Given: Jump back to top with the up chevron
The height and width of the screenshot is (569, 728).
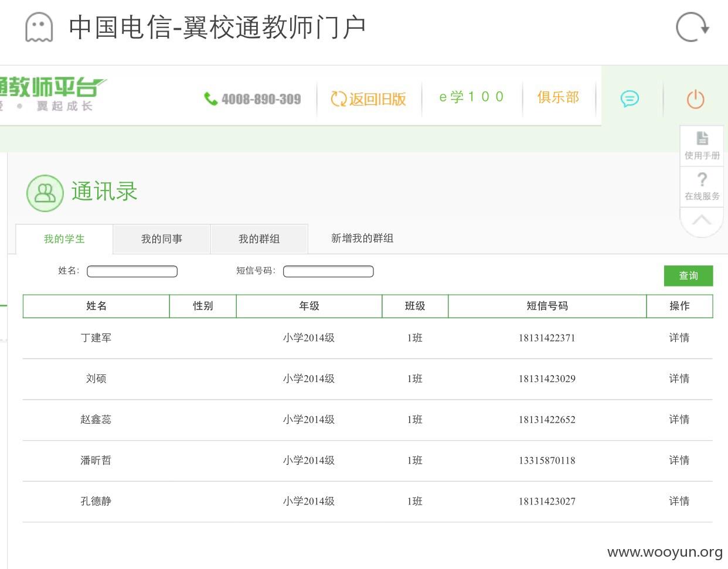Looking at the screenshot, I should click(x=702, y=221).
